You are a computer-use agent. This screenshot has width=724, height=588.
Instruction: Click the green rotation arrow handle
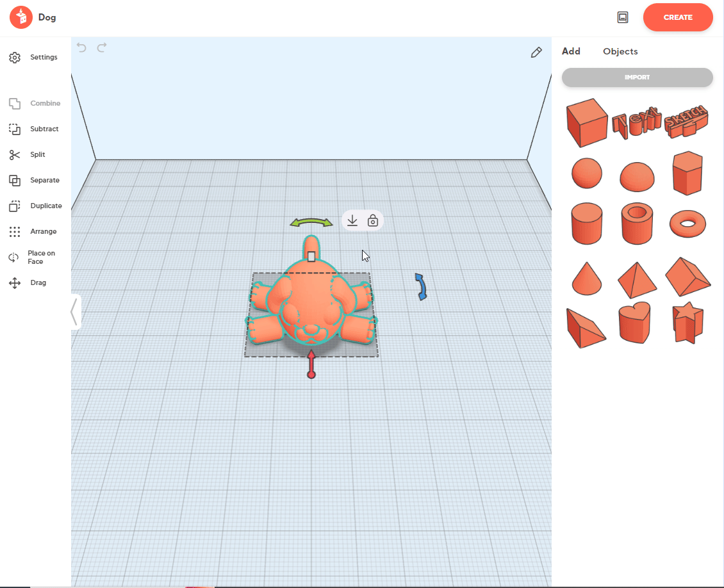point(311,223)
